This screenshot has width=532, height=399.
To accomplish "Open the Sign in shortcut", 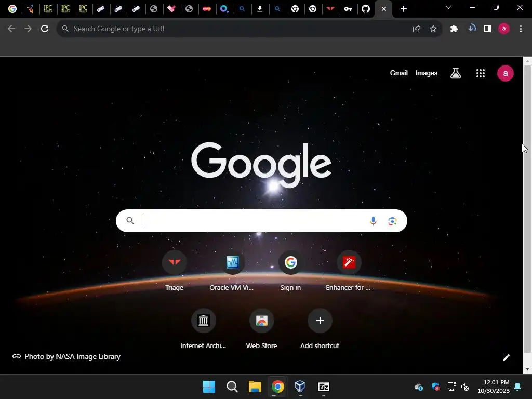I will point(291,270).
